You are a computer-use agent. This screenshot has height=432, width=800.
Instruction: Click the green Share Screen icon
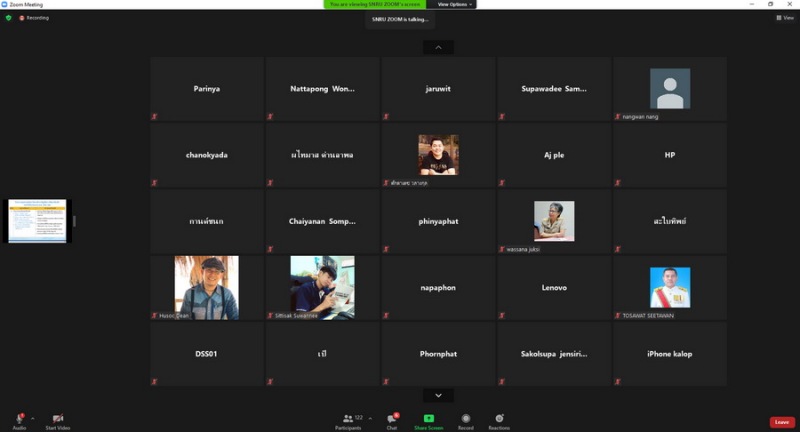point(428,418)
